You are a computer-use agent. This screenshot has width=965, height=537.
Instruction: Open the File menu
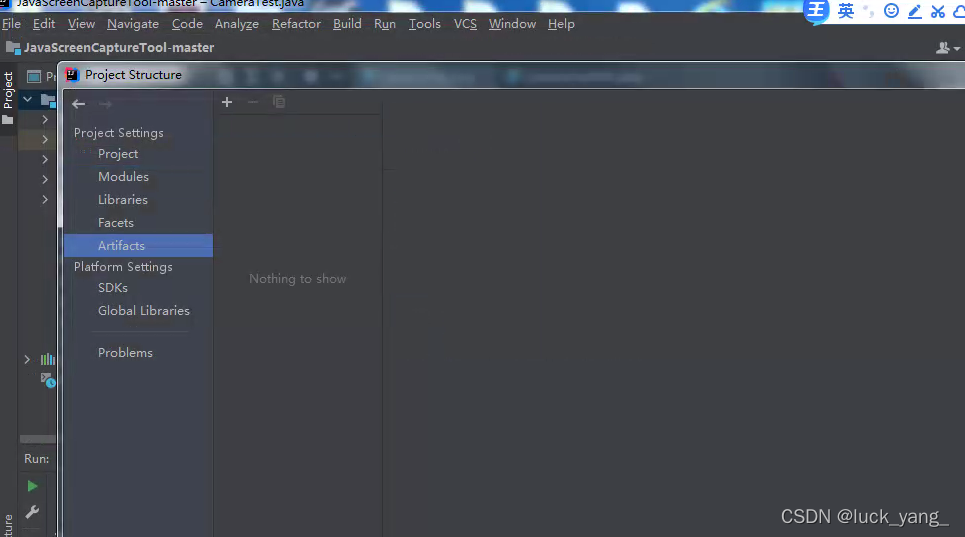point(11,24)
